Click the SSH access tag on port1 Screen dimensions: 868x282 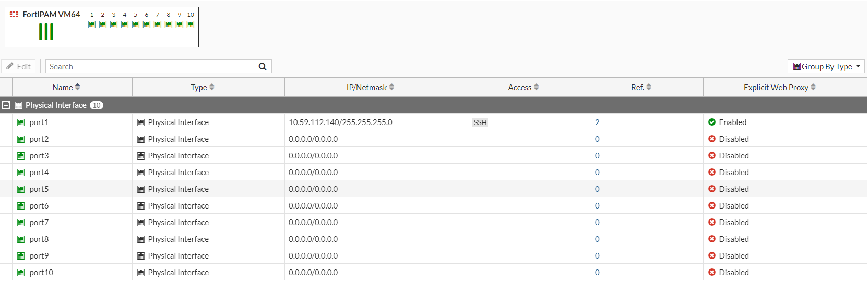[480, 122]
